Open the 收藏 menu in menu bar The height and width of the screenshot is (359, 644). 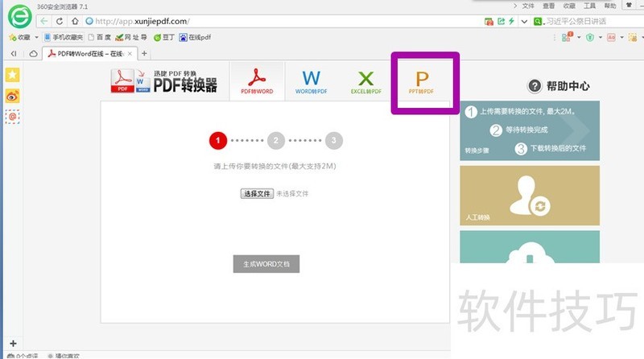(569, 6)
